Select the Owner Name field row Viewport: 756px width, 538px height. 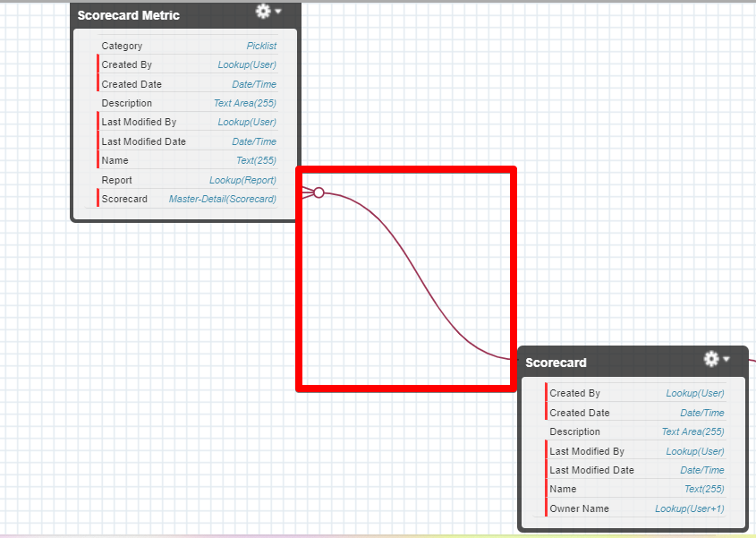click(635, 508)
